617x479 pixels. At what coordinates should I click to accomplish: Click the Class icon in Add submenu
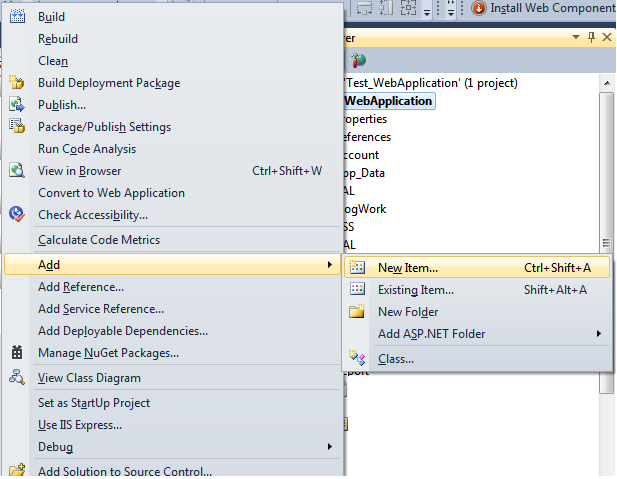click(357, 358)
